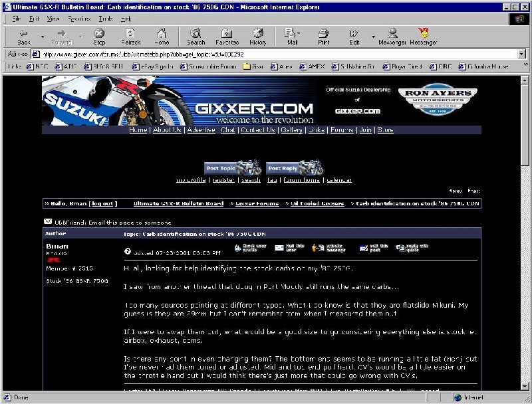The width and height of the screenshot is (532, 404).
Task: Click the Back toolbar button
Action: coord(24,37)
